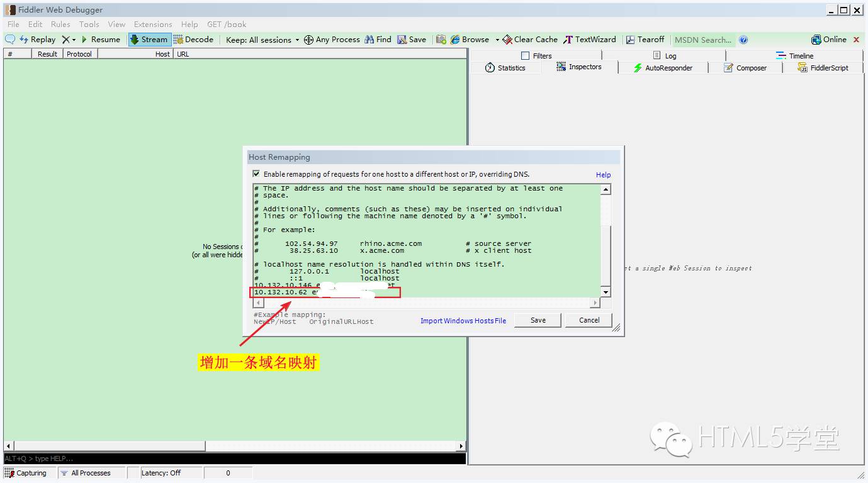
Task: Open the Help link in Host Remapping
Action: 603,175
